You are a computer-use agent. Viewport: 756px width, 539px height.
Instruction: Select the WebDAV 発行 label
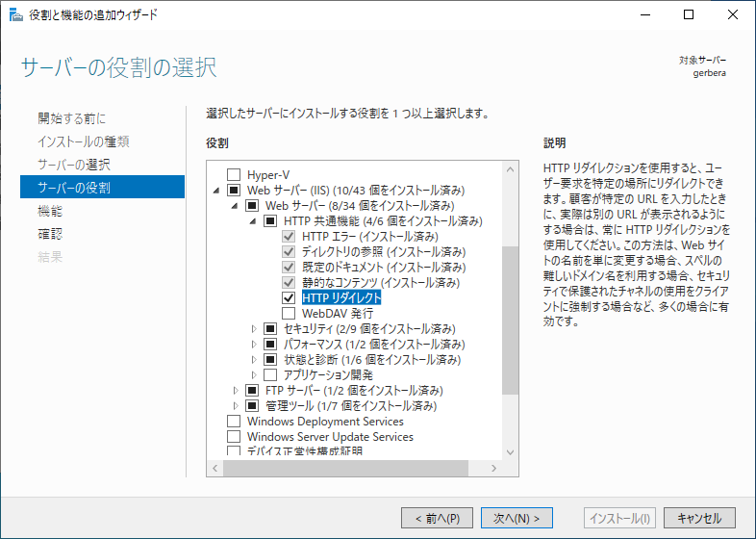(338, 313)
